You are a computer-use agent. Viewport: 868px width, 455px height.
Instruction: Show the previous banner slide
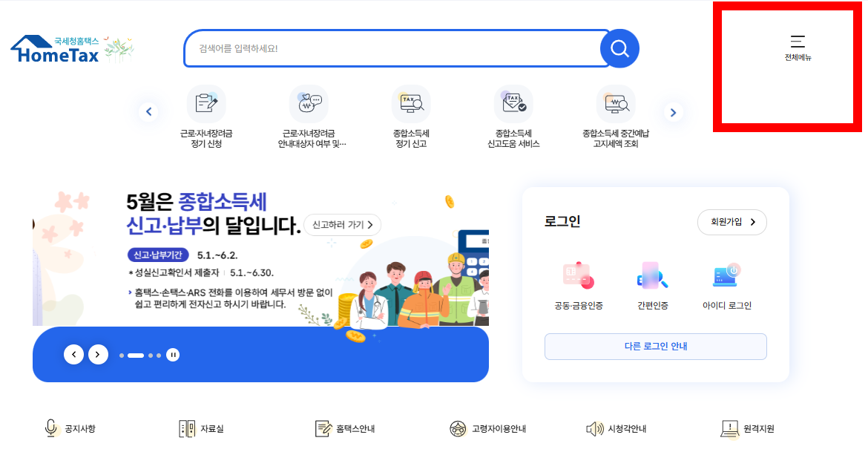73,354
